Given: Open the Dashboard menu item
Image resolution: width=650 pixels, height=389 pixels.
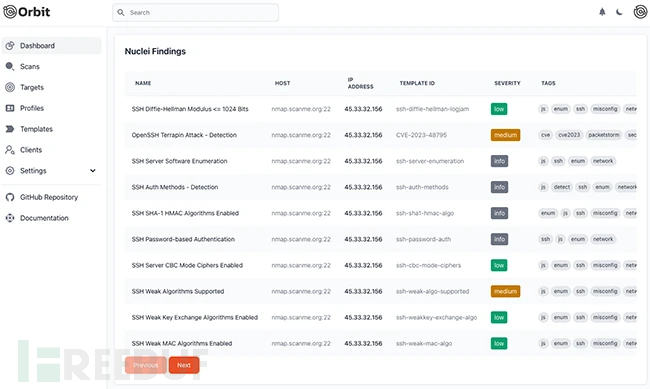Looking at the screenshot, I should (x=51, y=46).
